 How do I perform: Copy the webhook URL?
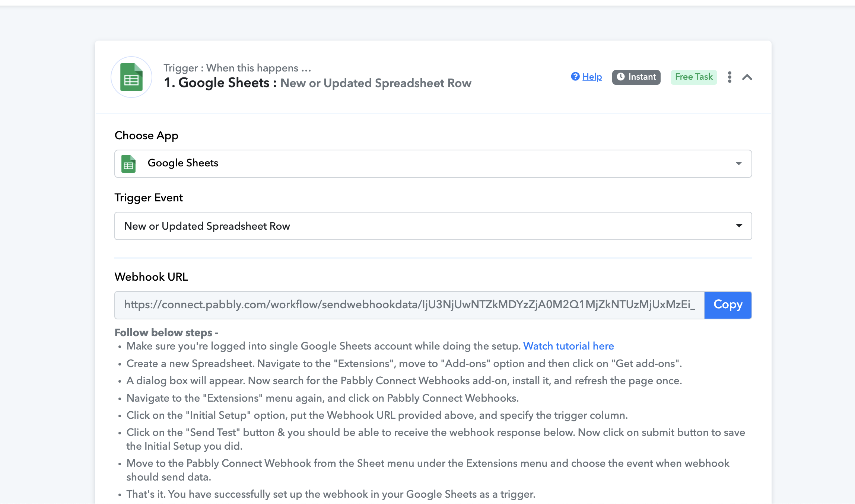(x=728, y=305)
